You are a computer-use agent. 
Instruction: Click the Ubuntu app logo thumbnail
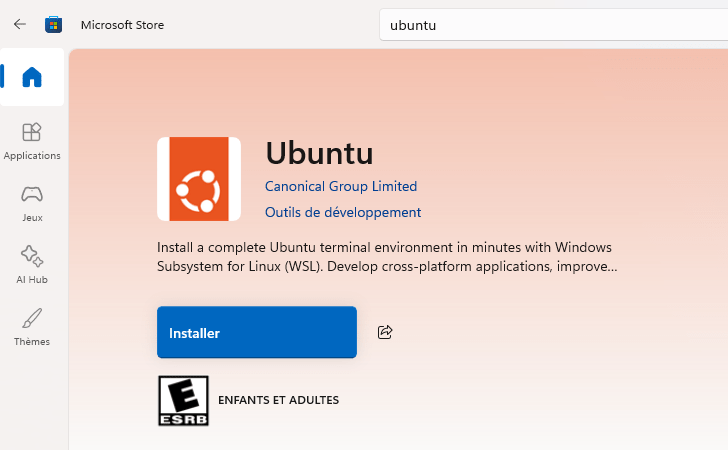tap(199, 179)
